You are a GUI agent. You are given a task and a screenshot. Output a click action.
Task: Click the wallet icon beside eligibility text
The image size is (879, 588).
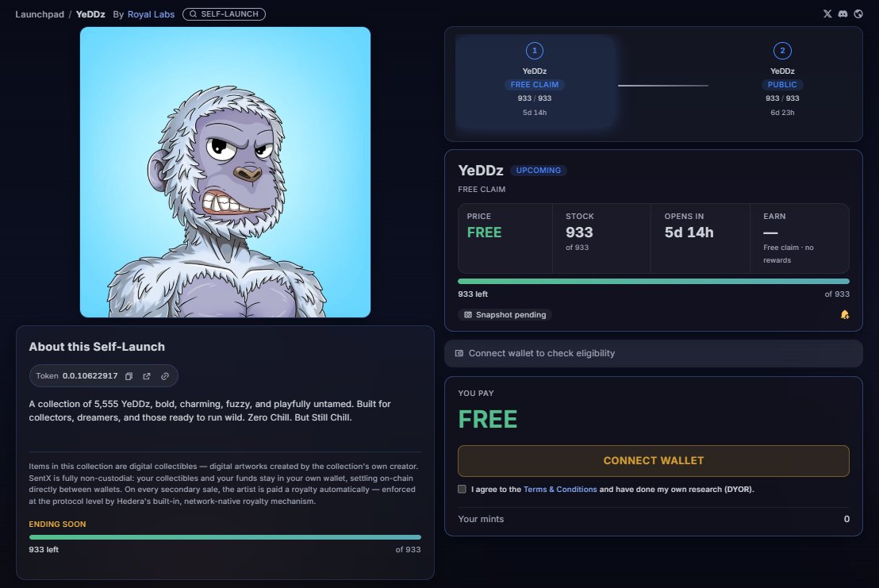[459, 353]
